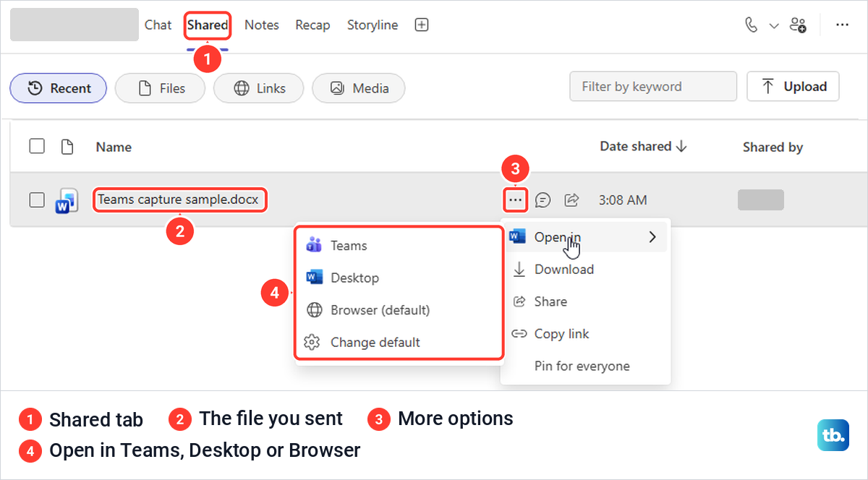This screenshot has width=868, height=480.
Task: Select the Recent filter pill
Action: (59, 88)
